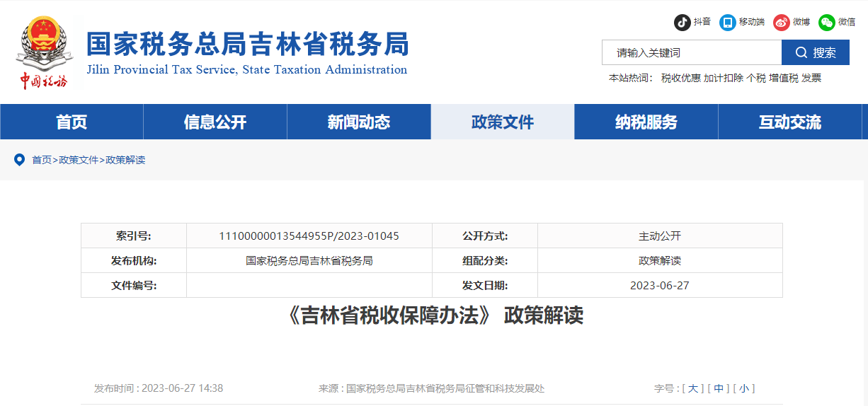Go to 政策文件 in the breadcrumb

click(79, 160)
